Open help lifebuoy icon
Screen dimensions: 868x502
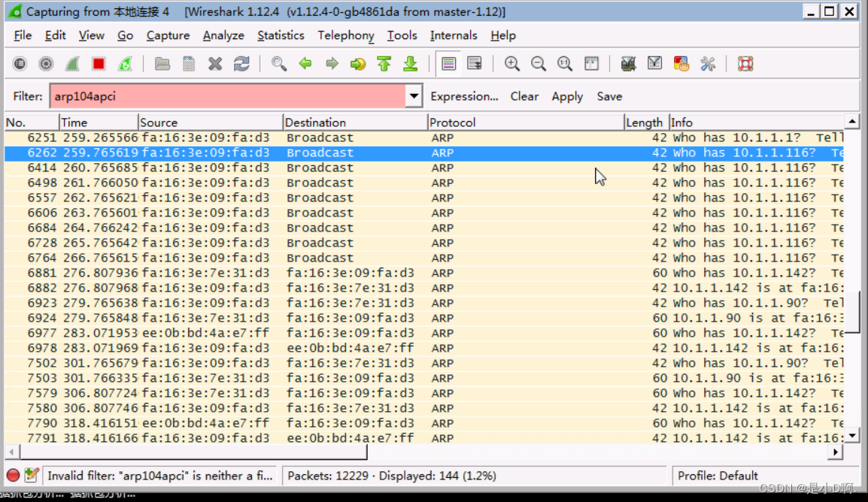(x=745, y=64)
